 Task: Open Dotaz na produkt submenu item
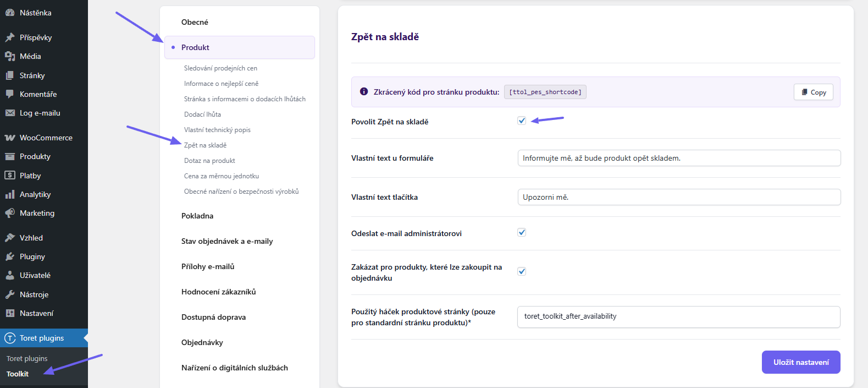pos(209,161)
